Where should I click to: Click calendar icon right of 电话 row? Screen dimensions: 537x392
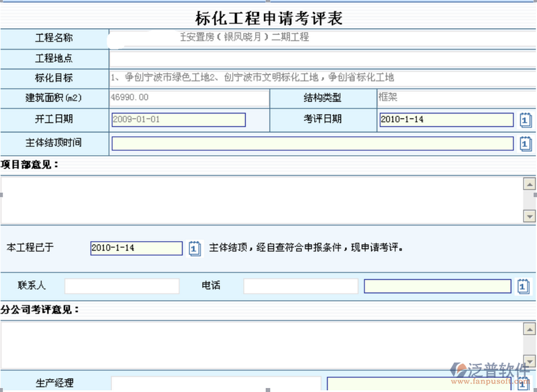tap(524, 287)
